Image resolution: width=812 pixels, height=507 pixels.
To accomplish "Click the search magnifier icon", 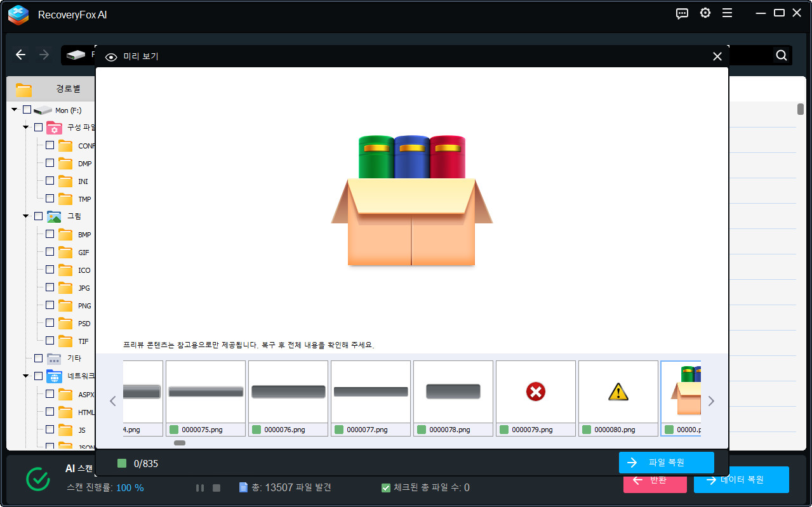I will click(782, 55).
